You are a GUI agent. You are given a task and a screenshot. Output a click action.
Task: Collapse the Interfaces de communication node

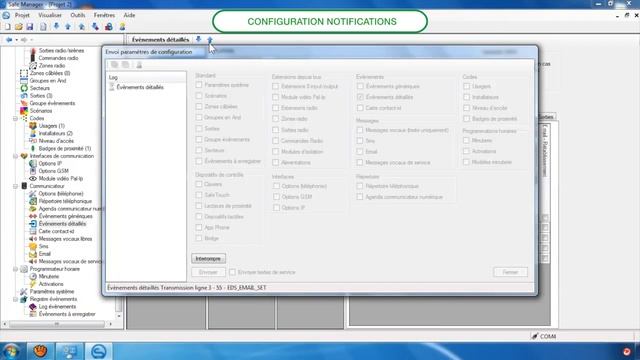pyautogui.click(x=16, y=156)
